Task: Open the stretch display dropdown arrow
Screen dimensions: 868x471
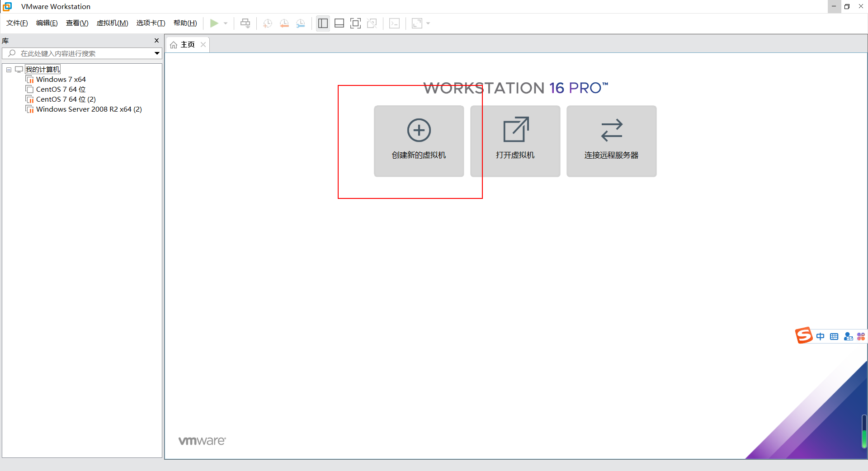Action: (x=428, y=23)
